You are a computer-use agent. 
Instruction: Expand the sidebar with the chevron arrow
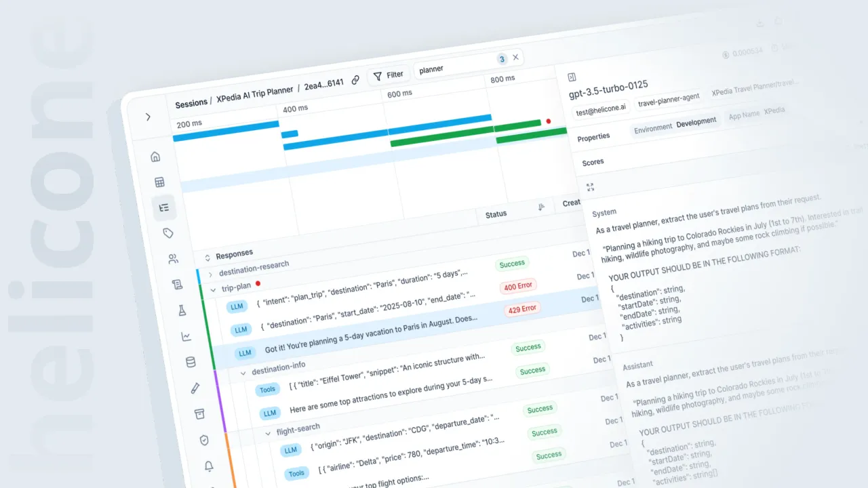(x=148, y=117)
